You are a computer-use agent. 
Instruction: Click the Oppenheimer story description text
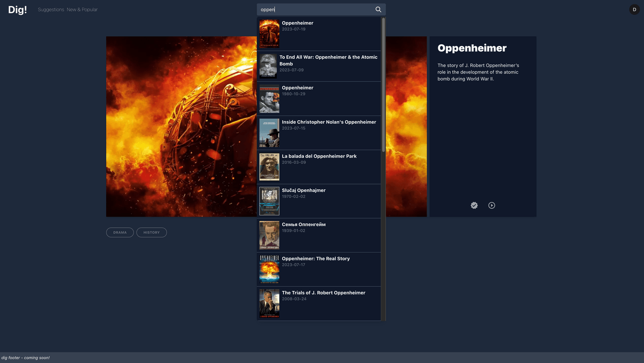click(478, 72)
